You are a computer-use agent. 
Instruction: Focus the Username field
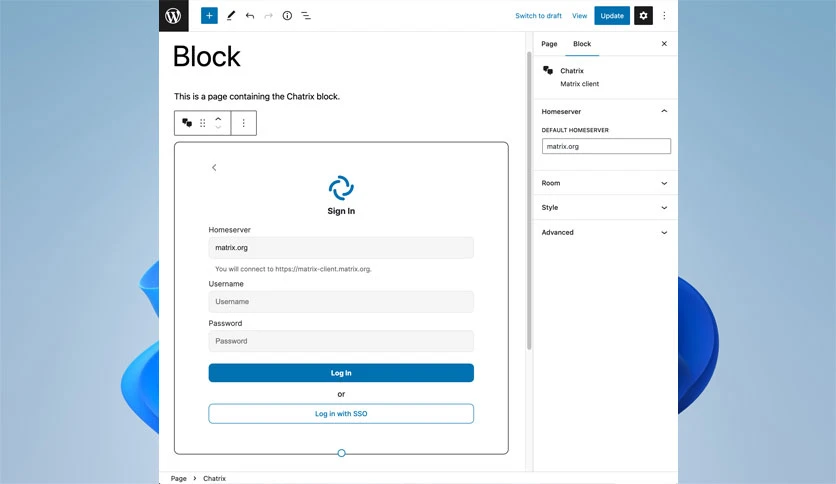[x=341, y=302]
